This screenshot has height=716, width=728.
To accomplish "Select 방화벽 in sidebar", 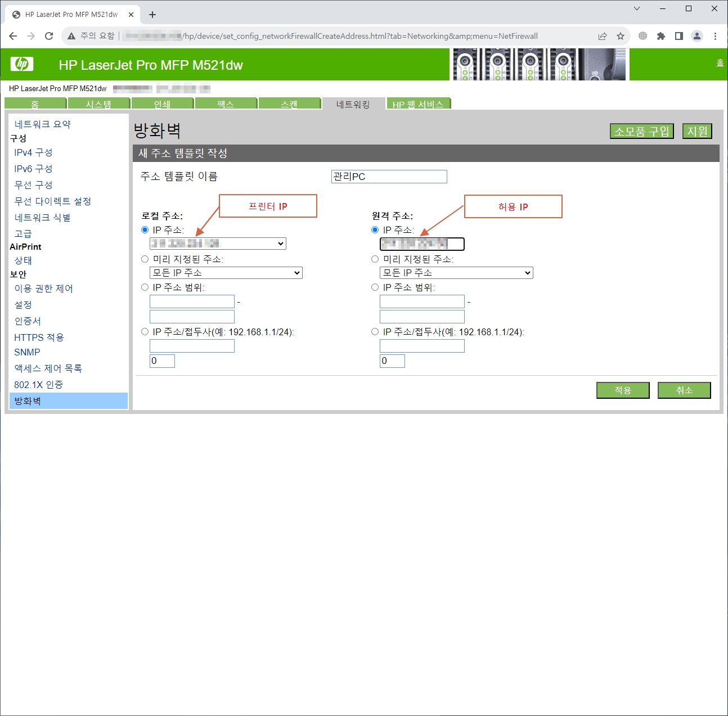I will point(69,401).
